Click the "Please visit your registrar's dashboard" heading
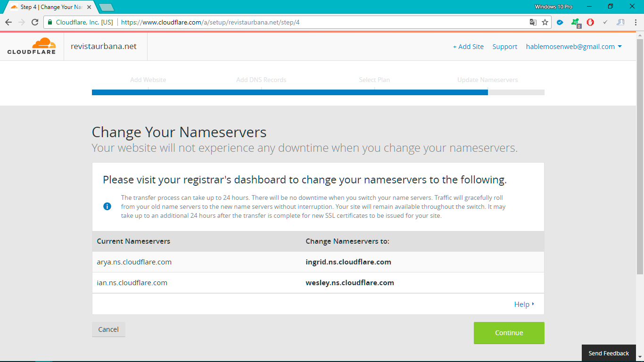Image resolution: width=644 pixels, height=362 pixels. [305, 180]
